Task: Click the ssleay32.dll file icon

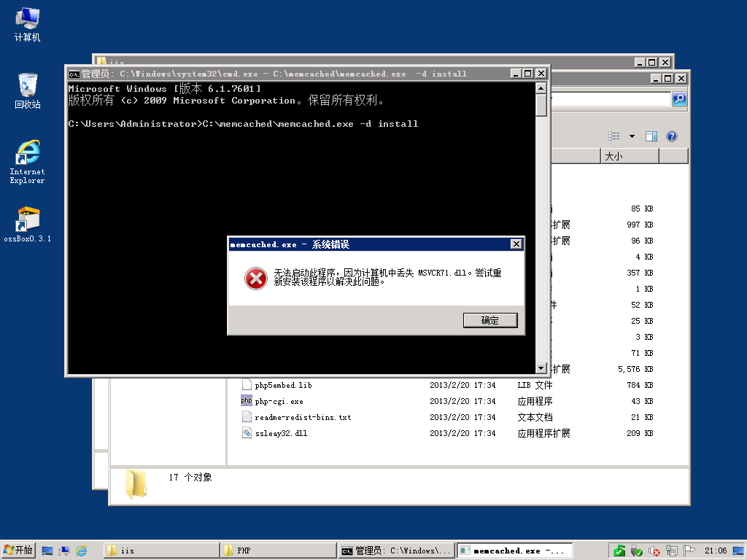Action: [x=247, y=433]
